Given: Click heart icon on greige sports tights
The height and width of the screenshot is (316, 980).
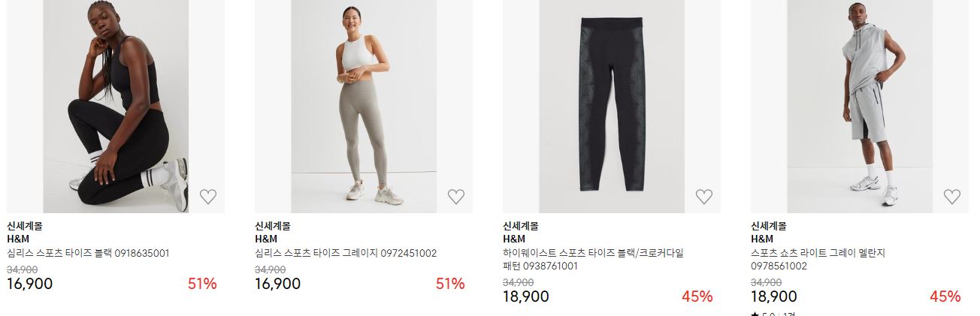Looking at the screenshot, I should coord(456,197).
